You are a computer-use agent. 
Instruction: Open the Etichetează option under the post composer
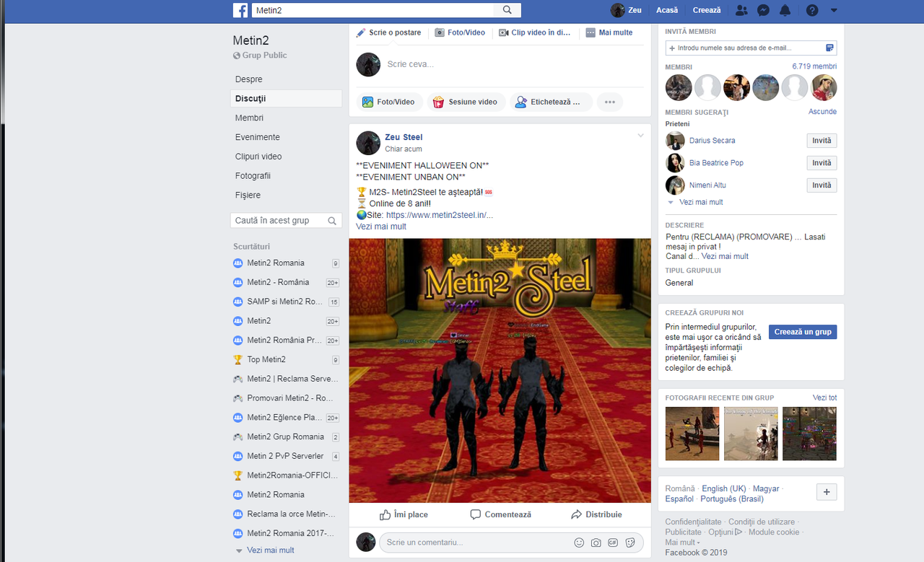point(551,102)
